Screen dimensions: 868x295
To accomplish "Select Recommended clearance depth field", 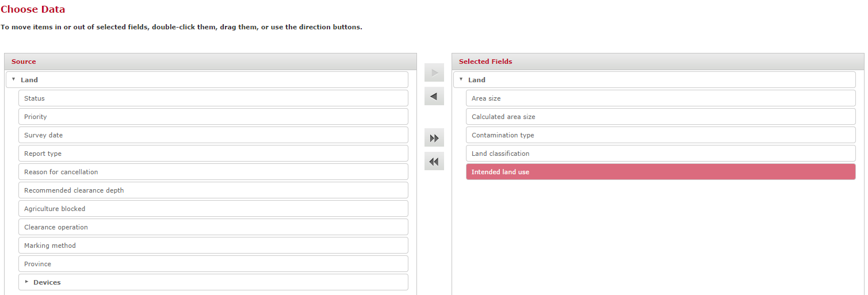I will 213,190.
